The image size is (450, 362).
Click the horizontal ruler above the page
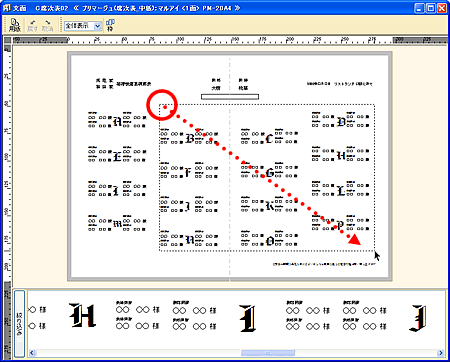pos(230,40)
